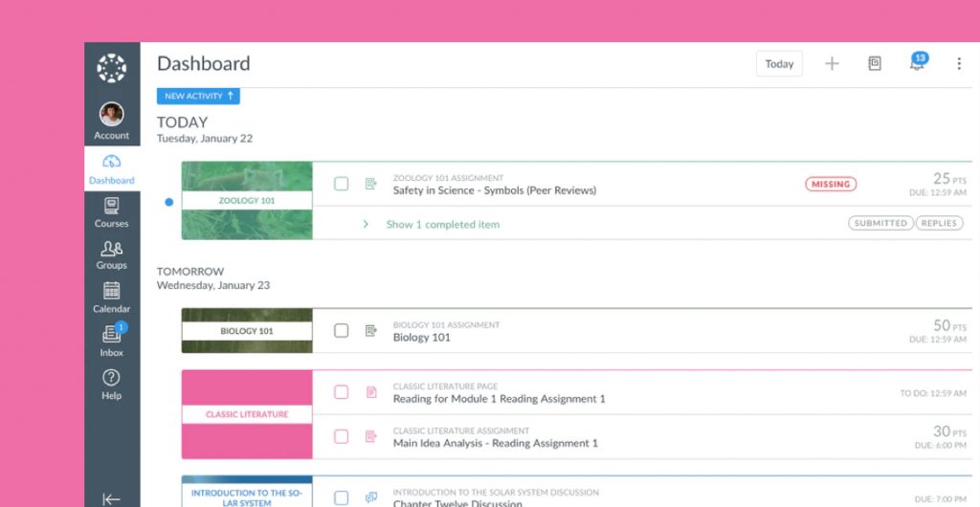This screenshot has height=507, width=980.
Task: Click the Wednesday, January 23 date
Action: pos(213,285)
